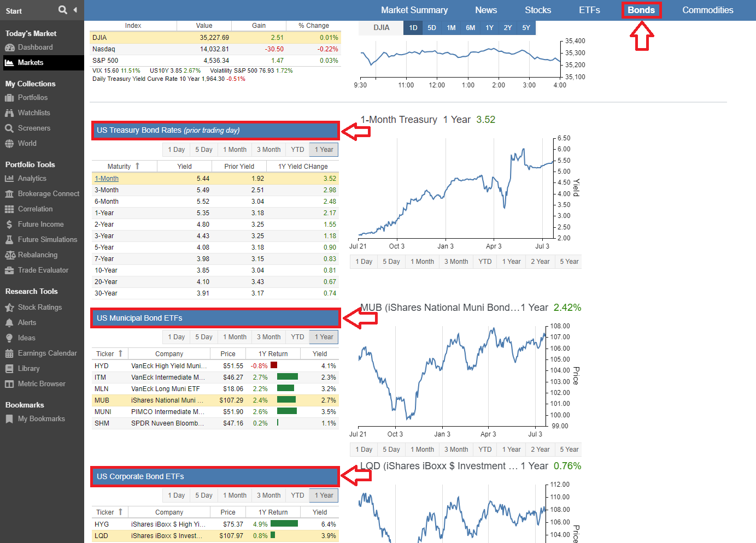Click the Watchlists binoculars icon
This screenshot has height=543, width=756.
point(9,113)
